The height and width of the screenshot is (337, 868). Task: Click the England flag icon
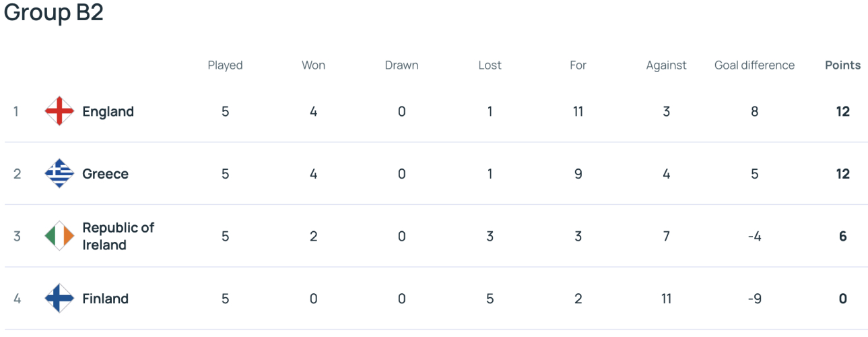(x=59, y=111)
